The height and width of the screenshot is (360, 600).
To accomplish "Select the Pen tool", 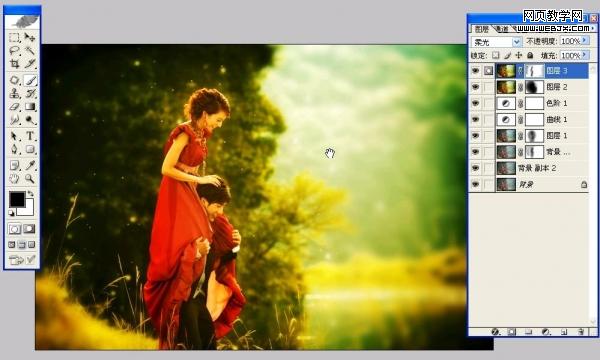I will click(x=14, y=149).
